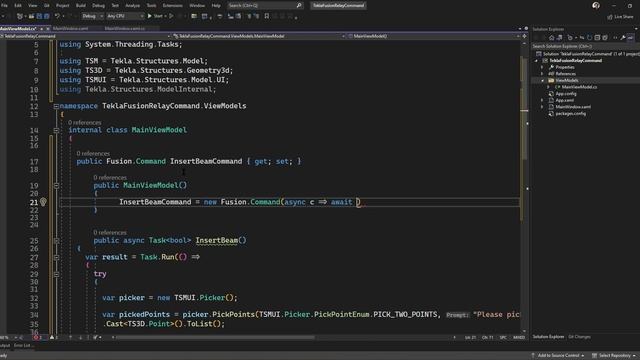Open the Extensions menu

point(173,6)
